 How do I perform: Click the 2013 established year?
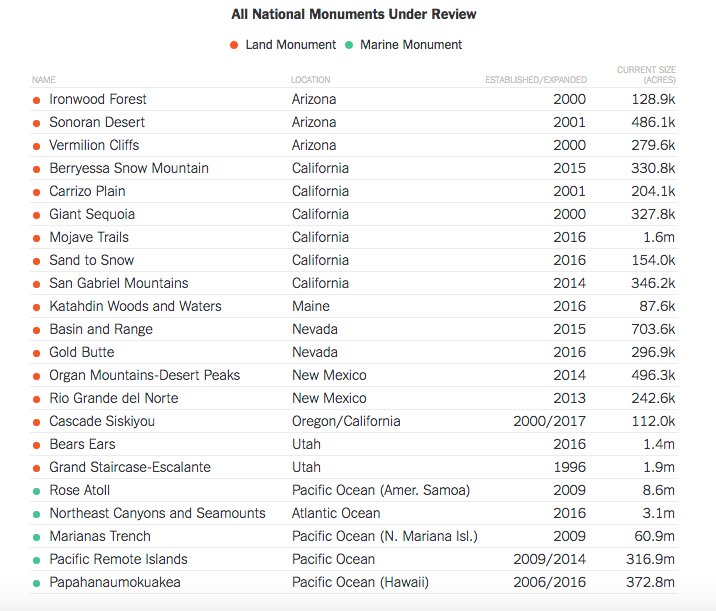point(569,398)
